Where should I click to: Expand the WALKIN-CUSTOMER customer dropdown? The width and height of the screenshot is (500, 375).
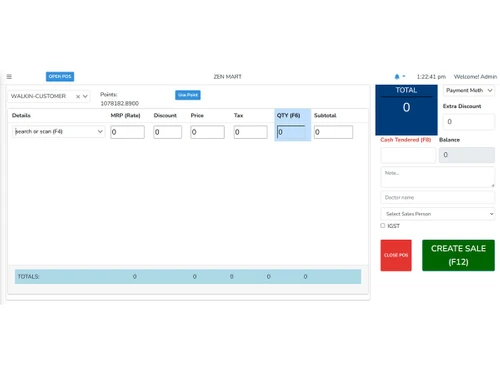pyautogui.click(x=85, y=96)
